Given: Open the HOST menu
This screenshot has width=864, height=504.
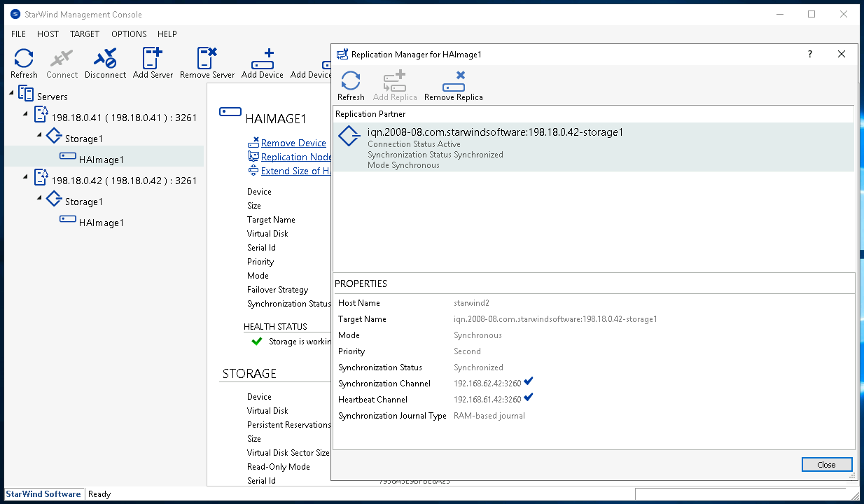Looking at the screenshot, I should [x=48, y=34].
